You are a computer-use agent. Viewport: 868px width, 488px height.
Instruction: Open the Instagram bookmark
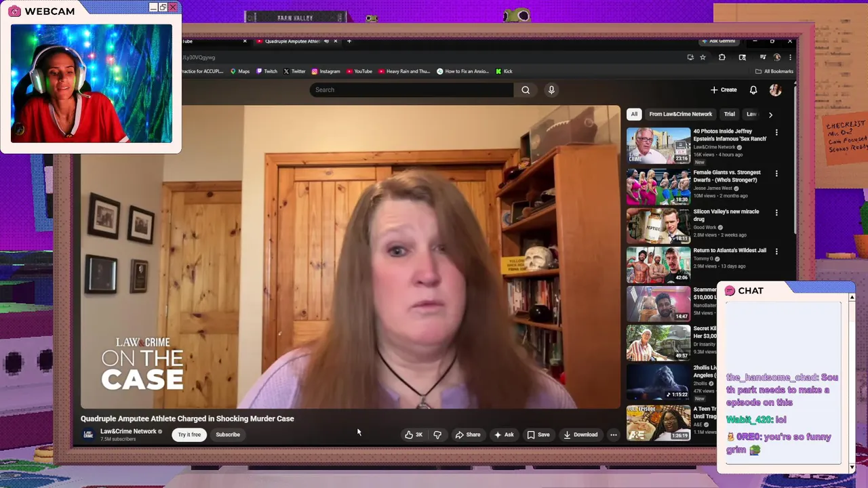(x=325, y=71)
